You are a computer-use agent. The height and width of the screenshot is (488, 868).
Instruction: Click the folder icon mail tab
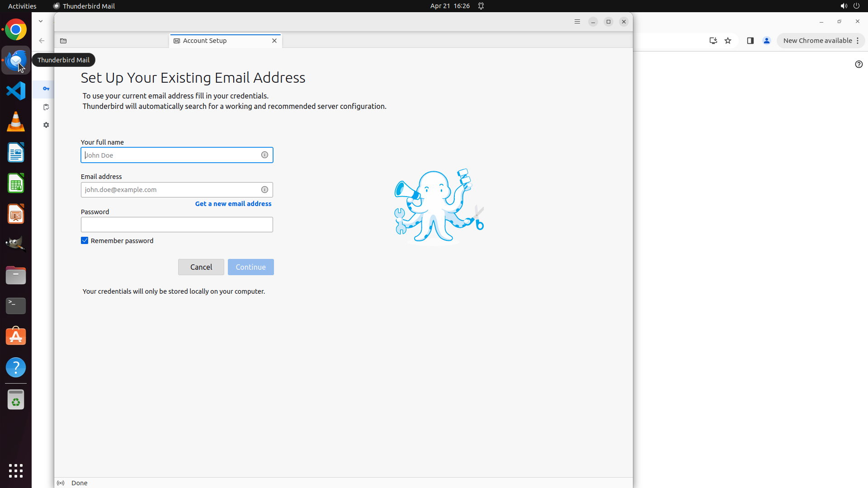pos(63,41)
